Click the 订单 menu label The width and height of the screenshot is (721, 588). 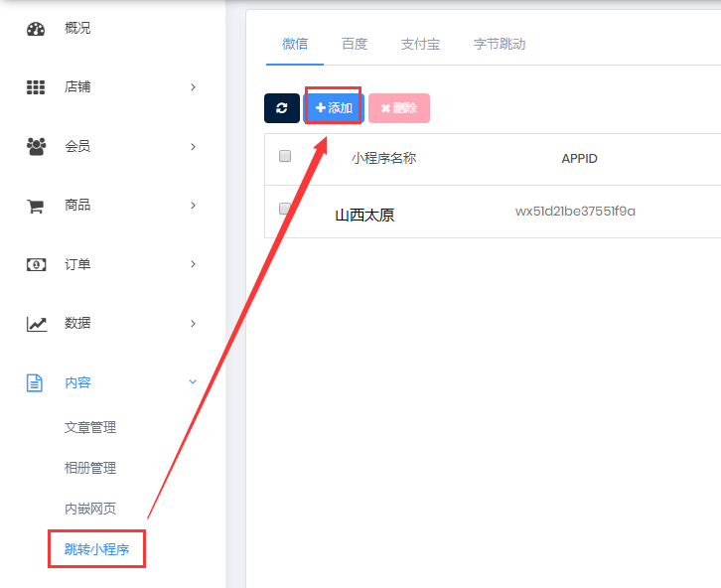[77, 264]
